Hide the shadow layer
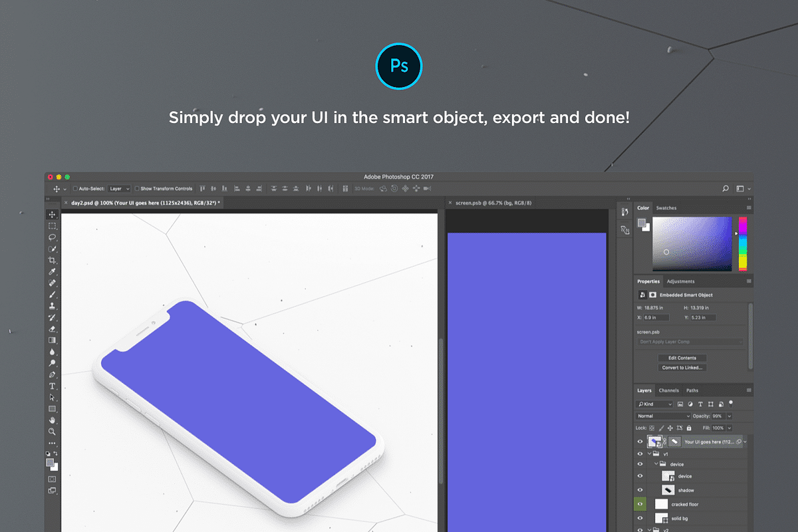This screenshot has width=798, height=532. tap(640, 490)
